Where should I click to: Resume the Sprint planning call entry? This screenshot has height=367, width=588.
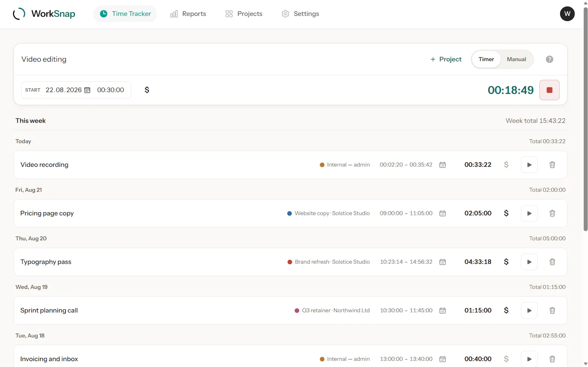[529, 310]
